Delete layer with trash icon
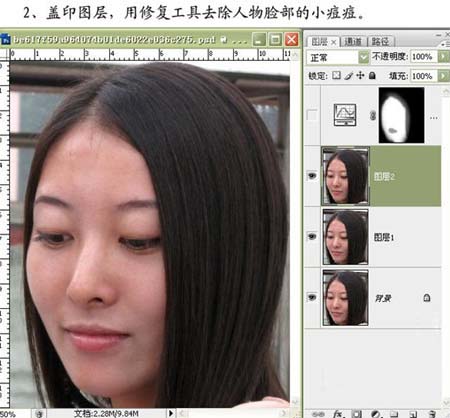The height and width of the screenshot is (418, 450). click(432, 414)
